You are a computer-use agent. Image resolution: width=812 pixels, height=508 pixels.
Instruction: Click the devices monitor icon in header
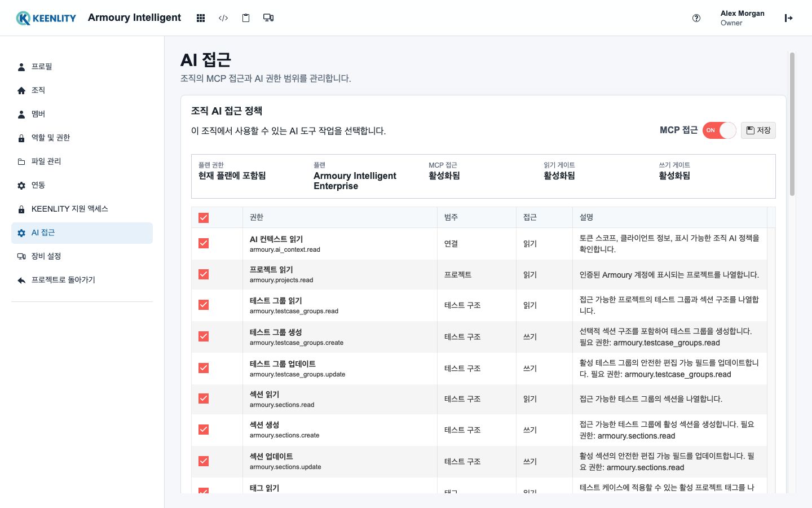(x=268, y=18)
